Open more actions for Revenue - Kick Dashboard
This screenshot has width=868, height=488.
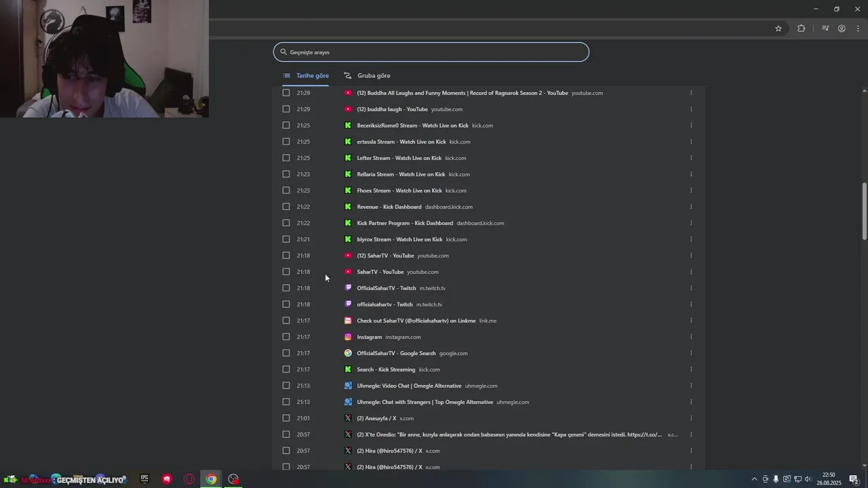point(691,207)
